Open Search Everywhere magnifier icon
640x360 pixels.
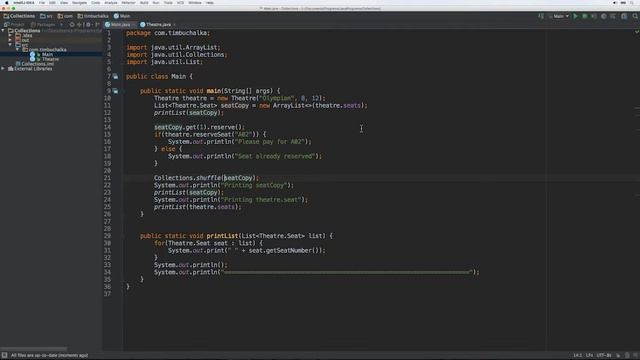[x=635, y=16]
